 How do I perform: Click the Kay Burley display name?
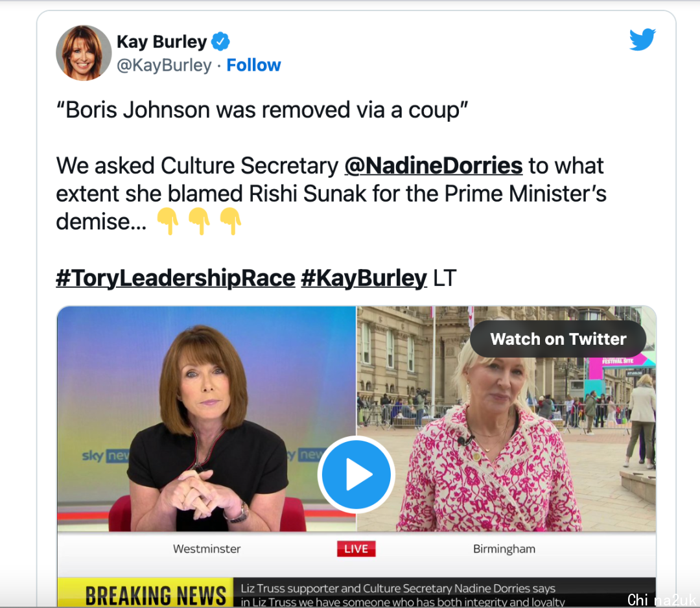click(161, 41)
